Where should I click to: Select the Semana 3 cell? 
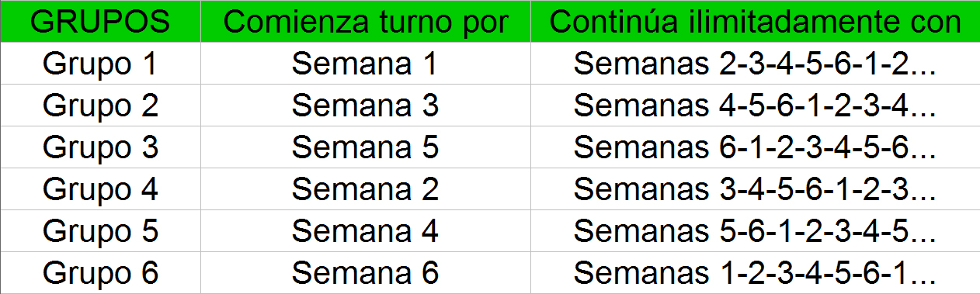(366, 105)
